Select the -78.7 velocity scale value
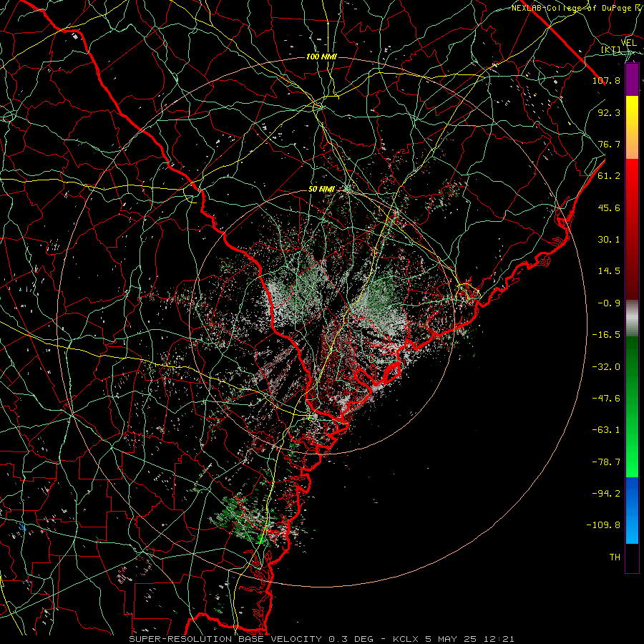Image resolution: width=644 pixels, height=644 pixels. [606, 462]
